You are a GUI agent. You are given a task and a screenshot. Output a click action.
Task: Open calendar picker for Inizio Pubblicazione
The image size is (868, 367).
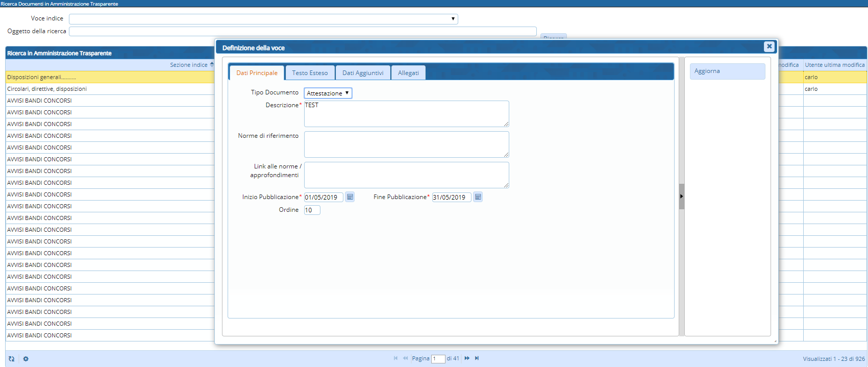[x=350, y=197]
